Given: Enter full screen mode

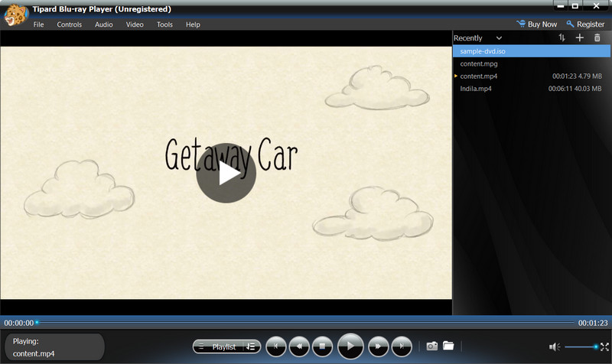Looking at the screenshot, I should (x=604, y=346).
